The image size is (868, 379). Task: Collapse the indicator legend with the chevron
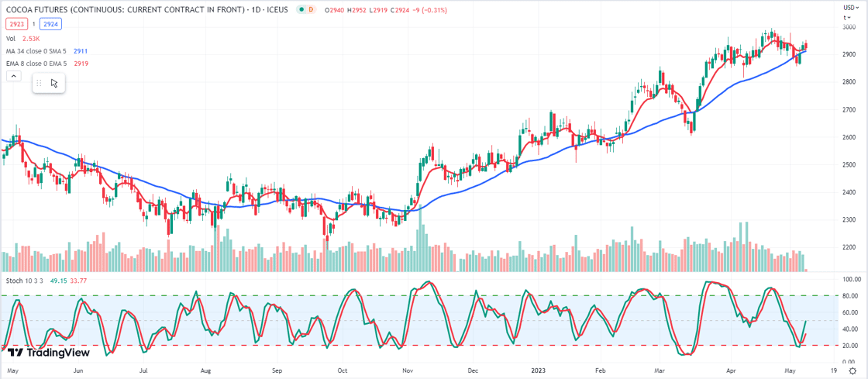[x=15, y=77]
